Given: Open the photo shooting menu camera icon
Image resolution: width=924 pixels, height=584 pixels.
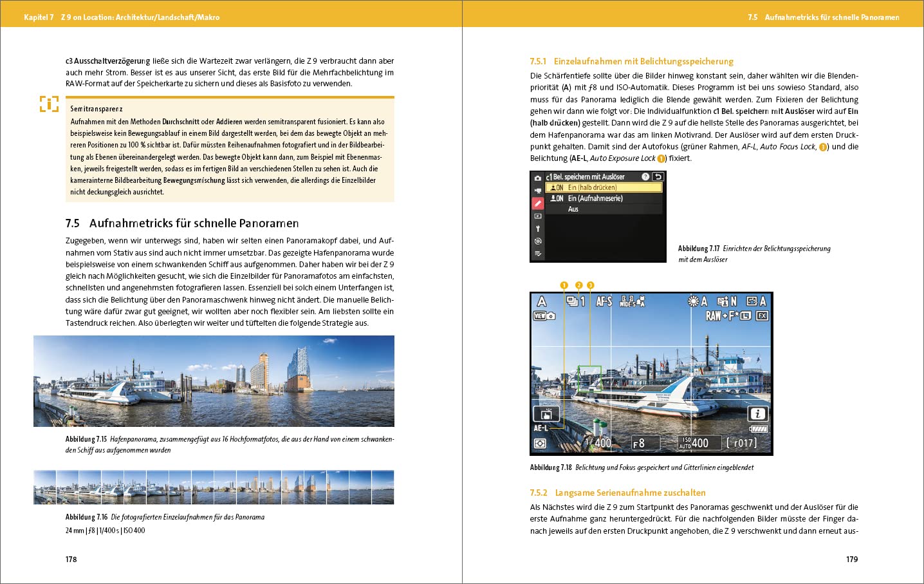Looking at the screenshot, I should [x=538, y=178].
